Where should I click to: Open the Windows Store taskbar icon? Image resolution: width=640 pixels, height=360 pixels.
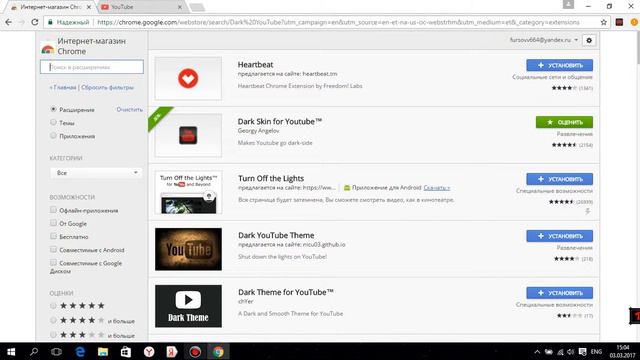coord(126,351)
